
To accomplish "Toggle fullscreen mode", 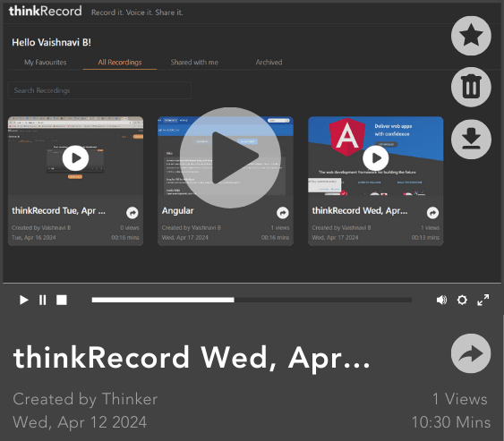I will point(483,300).
